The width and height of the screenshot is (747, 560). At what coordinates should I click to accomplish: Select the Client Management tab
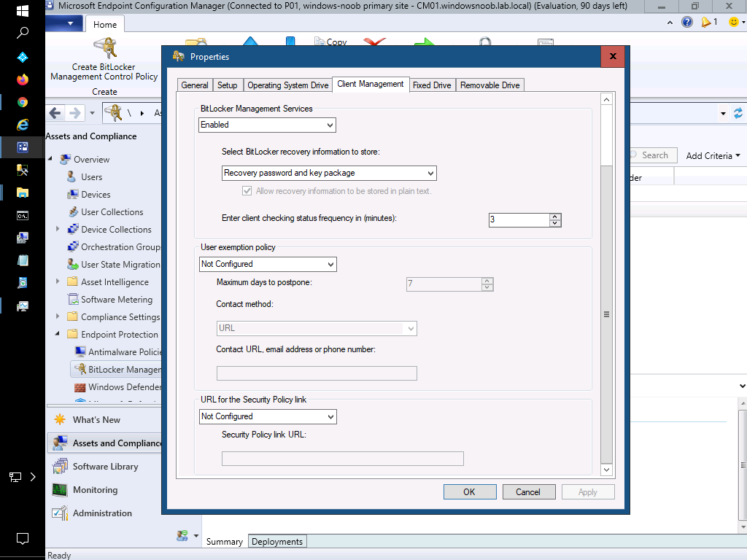pos(371,85)
